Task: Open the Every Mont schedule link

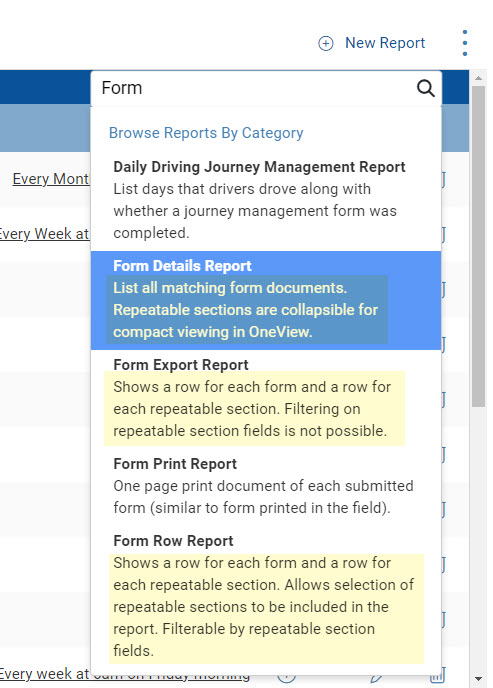Action: coord(51,179)
